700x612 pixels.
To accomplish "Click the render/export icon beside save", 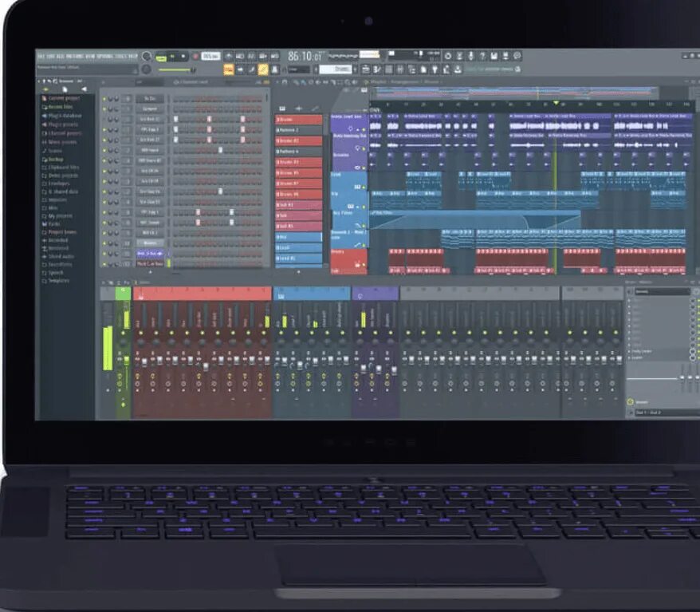I will coord(505,56).
